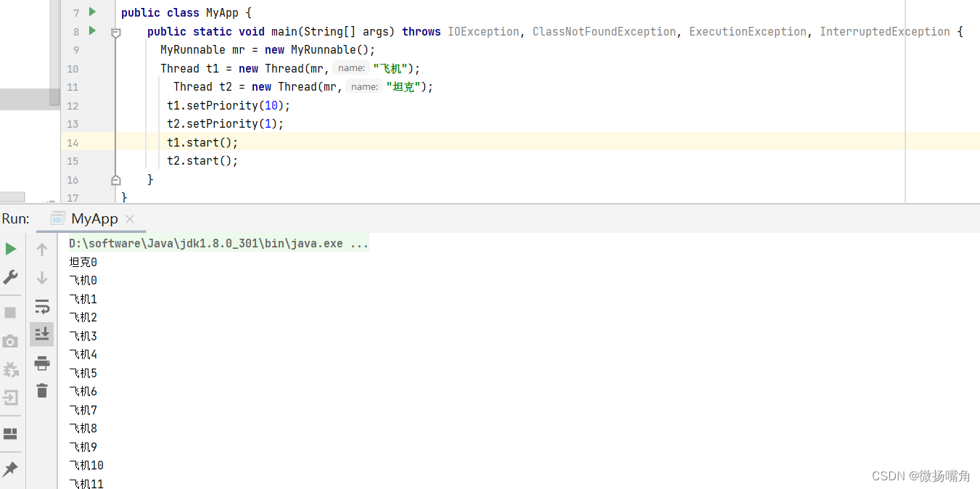
Task: Click 'ExecutionException' in the throws clause
Action: 748,32
